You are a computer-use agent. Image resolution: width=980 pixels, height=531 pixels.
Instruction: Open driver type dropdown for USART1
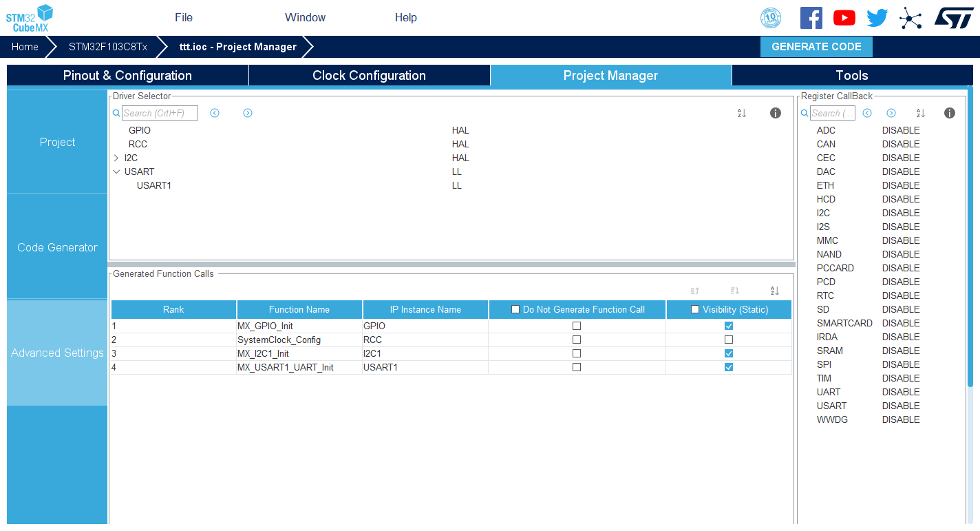click(457, 185)
